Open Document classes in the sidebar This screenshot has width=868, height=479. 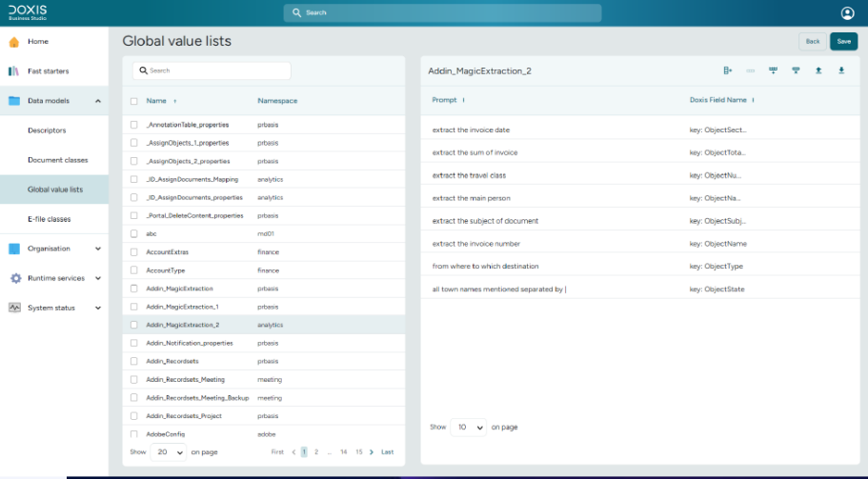click(x=57, y=160)
